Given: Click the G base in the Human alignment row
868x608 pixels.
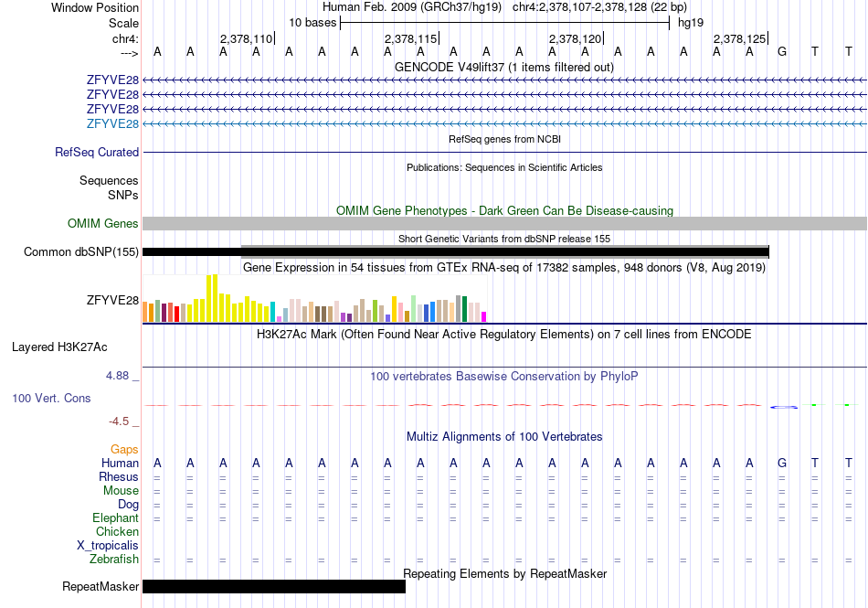Looking at the screenshot, I should [781, 463].
